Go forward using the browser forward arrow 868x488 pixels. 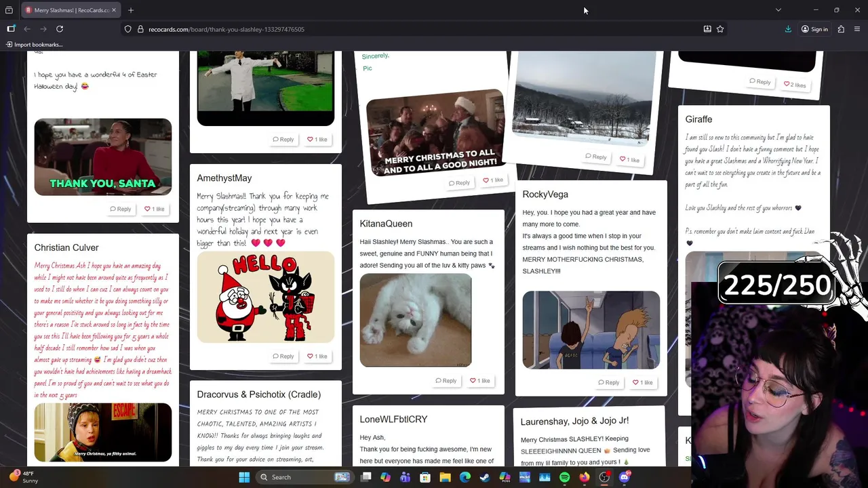[43, 29]
